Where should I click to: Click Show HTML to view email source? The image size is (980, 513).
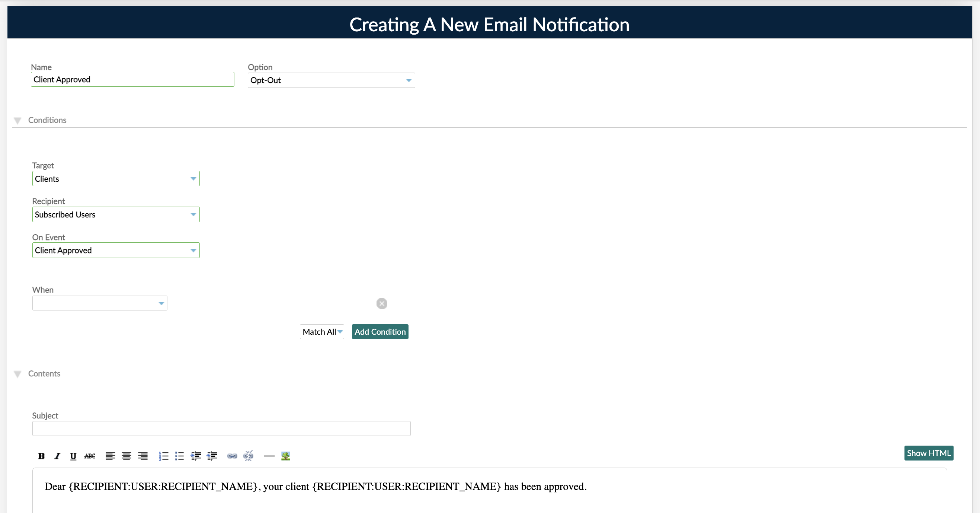(x=929, y=453)
